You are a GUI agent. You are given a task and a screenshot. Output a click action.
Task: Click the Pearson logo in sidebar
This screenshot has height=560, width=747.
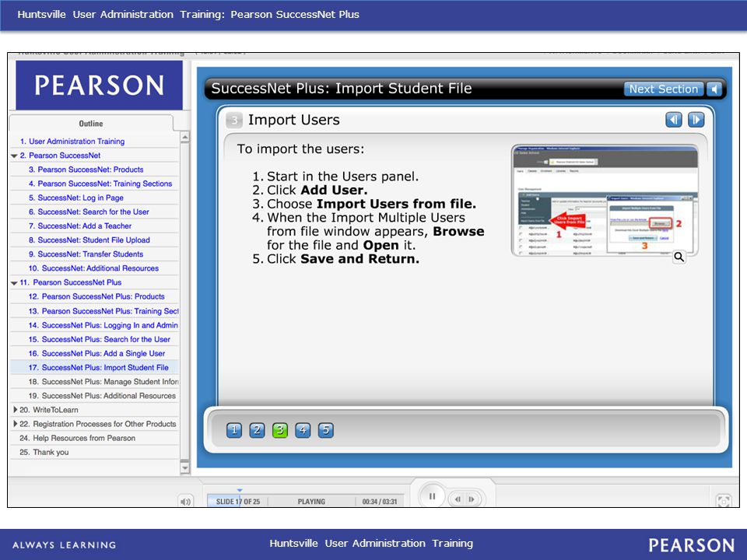pyautogui.click(x=99, y=86)
